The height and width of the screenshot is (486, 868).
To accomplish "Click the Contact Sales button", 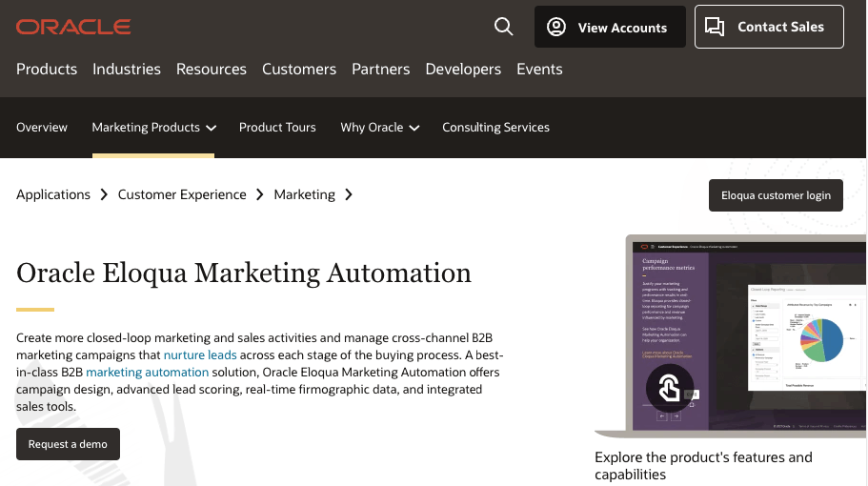I will tap(769, 27).
